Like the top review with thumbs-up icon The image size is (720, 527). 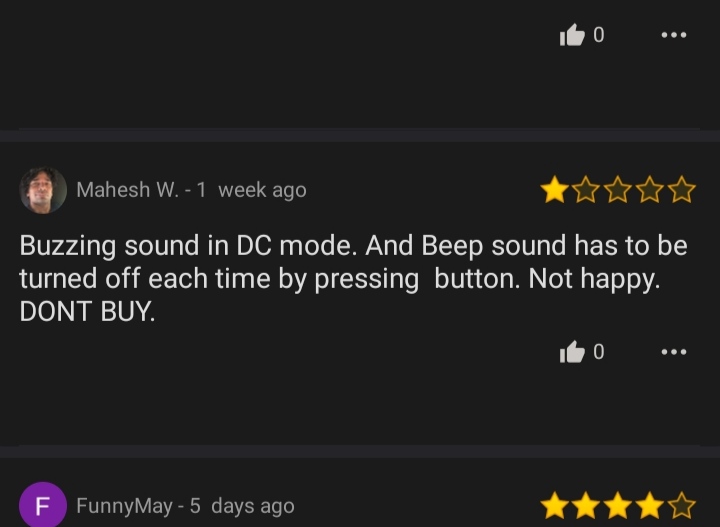(x=572, y=35)
